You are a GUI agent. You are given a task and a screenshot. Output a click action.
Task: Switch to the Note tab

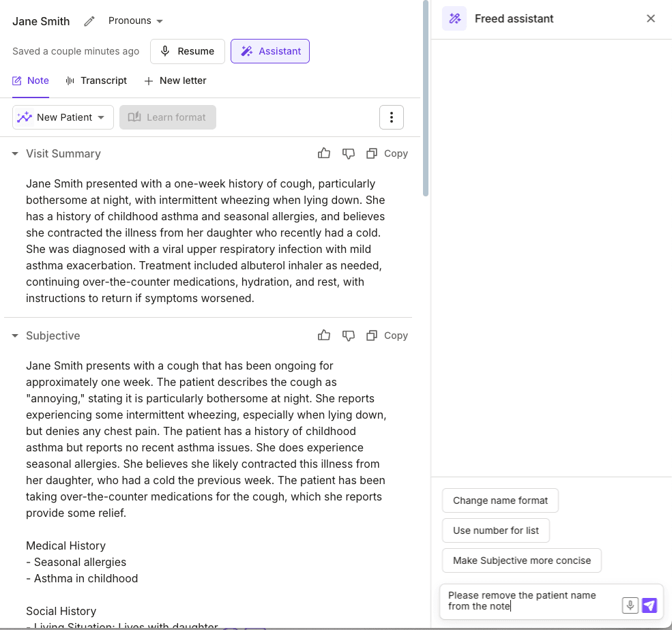click(31, 80)
